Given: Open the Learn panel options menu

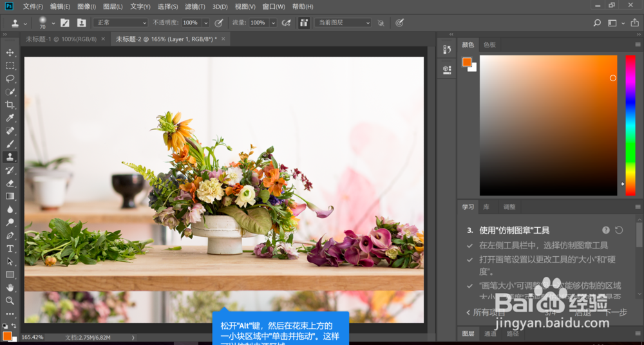Looking at the screenshot, I should click(x=638, y=207).
